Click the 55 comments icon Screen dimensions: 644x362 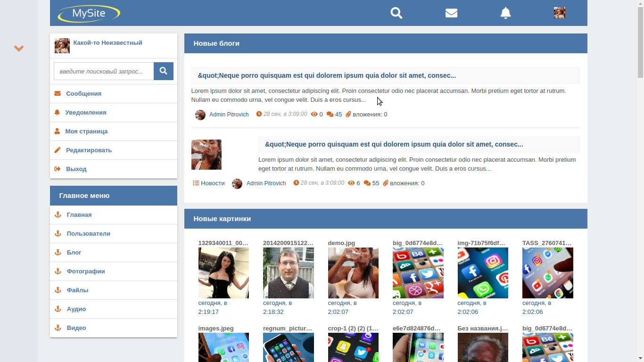pyautogui.click(x=367, y=183)
